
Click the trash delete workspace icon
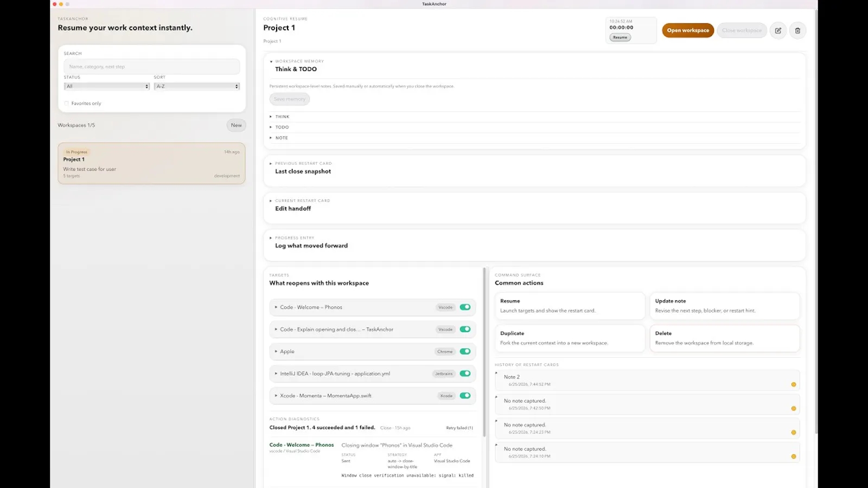click(x=797, y=30)
